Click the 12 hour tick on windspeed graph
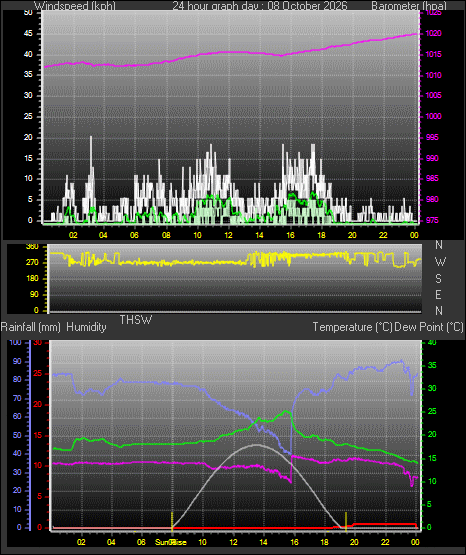The width and height of the screenshot is (466, 555). coord(228,235)
